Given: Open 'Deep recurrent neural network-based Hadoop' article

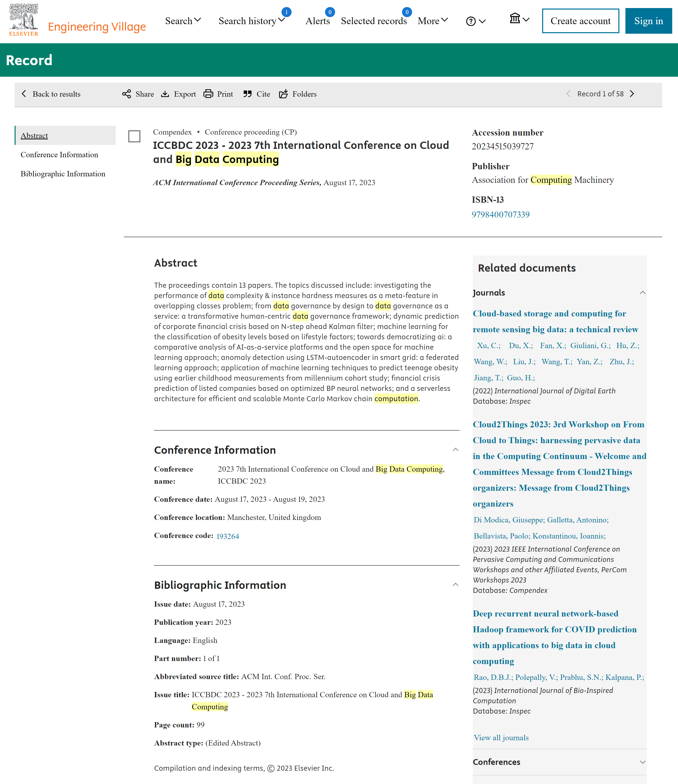Looking at the screenshot, I should tap(554, 637).
